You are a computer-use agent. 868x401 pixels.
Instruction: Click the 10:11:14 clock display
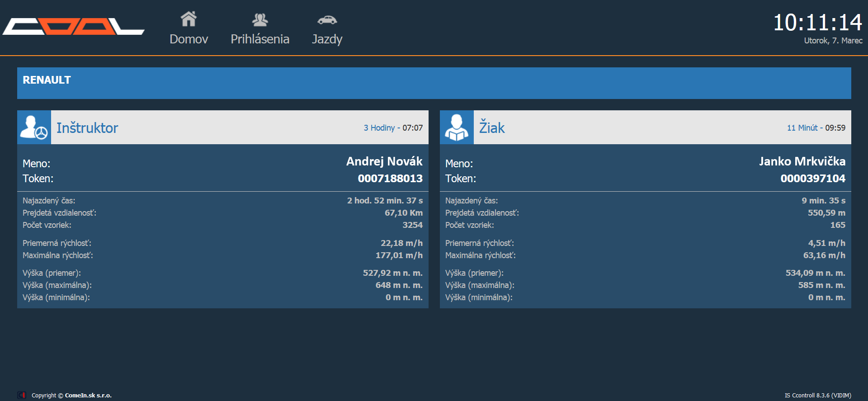click(x=817, y=23)
